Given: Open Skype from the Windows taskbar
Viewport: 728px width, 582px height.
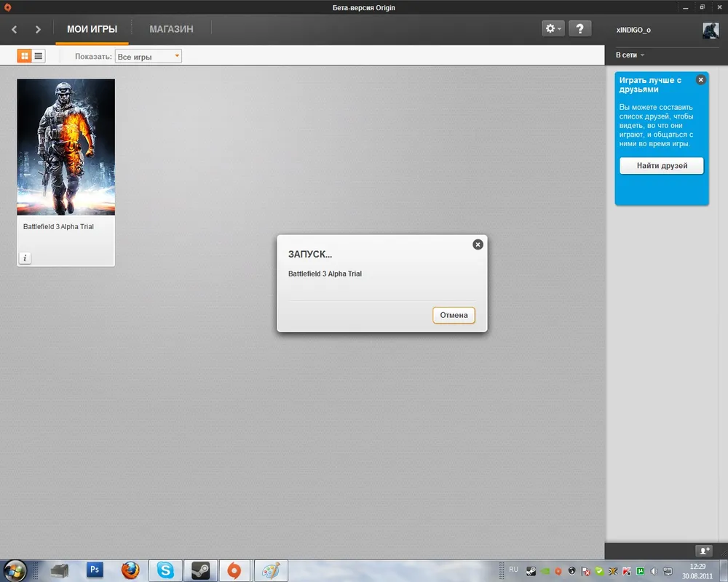Looking at the screenshot, I should (166, 570).
